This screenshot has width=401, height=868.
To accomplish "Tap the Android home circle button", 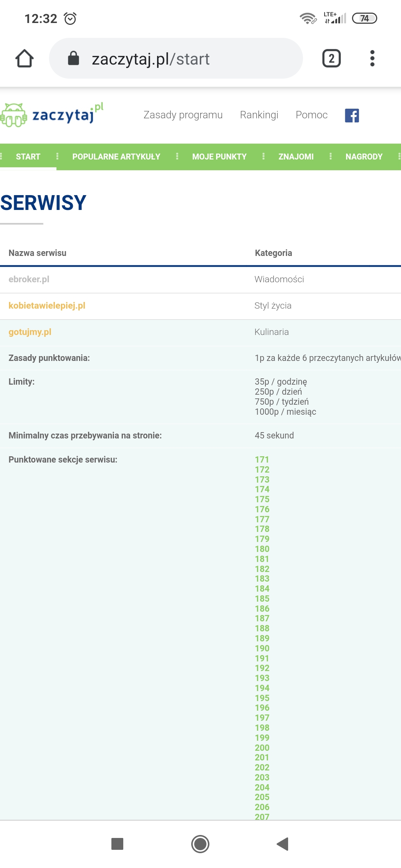I will (x=200, y=844).
